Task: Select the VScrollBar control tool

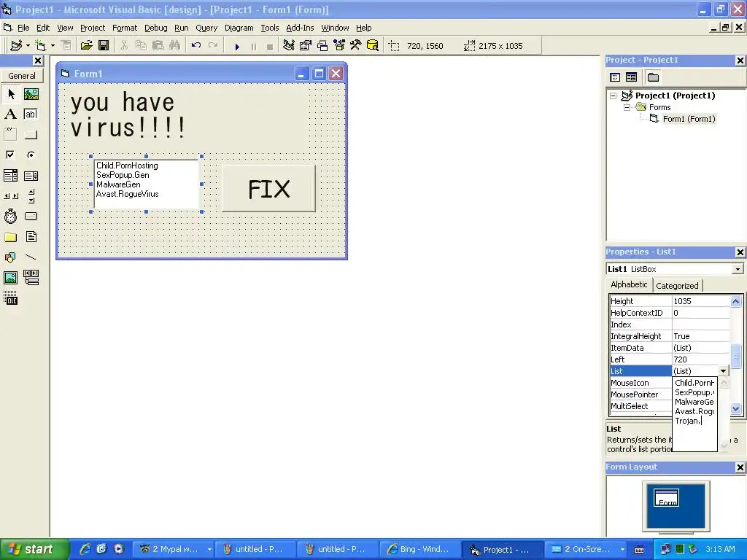Action: (x=31, y=195)
